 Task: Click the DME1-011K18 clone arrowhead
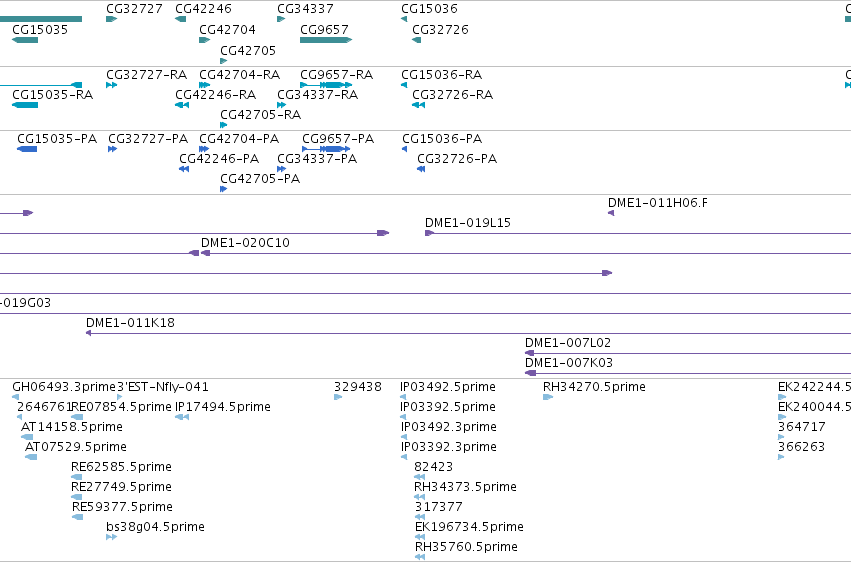[x=88, y=333]
